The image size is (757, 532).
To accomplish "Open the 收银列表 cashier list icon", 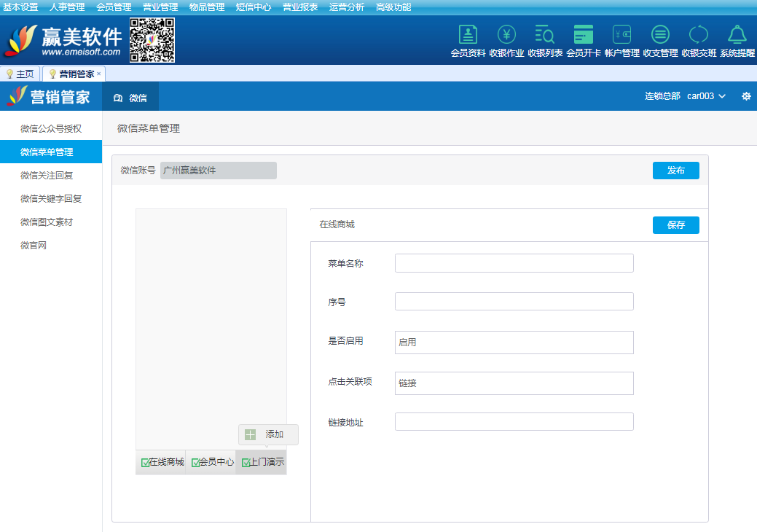I will [545, 35].
